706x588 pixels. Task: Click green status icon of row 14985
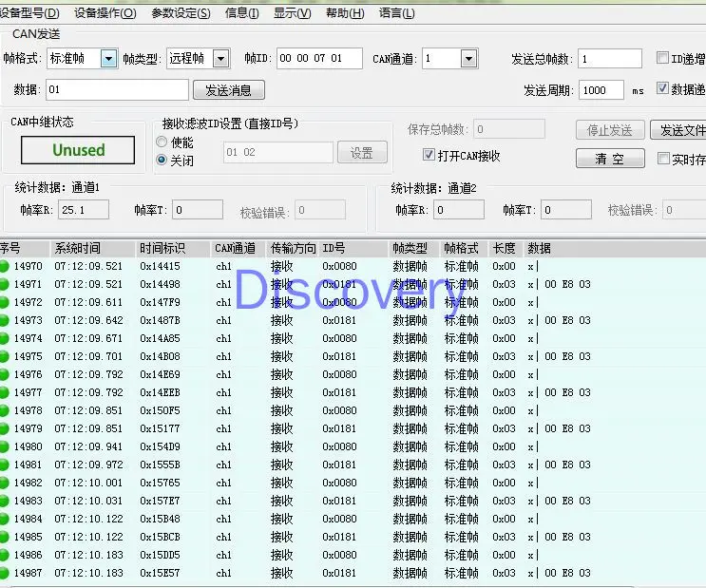coord(4,537)
